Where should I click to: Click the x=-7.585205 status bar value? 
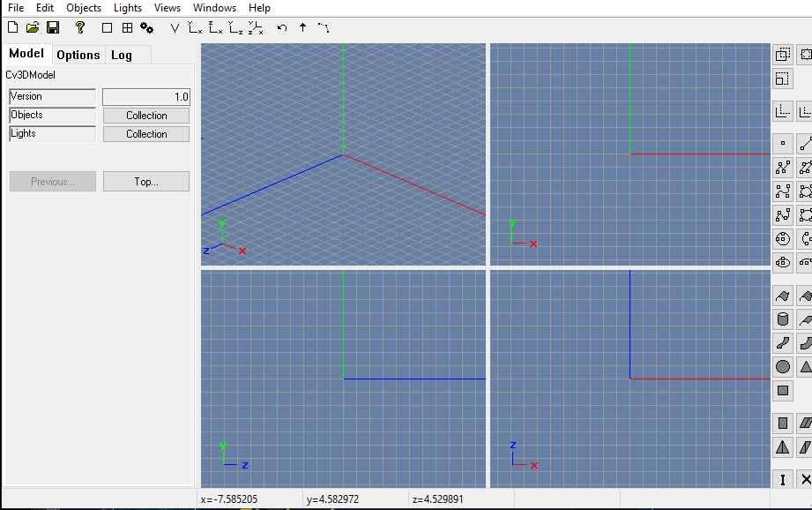229,499
